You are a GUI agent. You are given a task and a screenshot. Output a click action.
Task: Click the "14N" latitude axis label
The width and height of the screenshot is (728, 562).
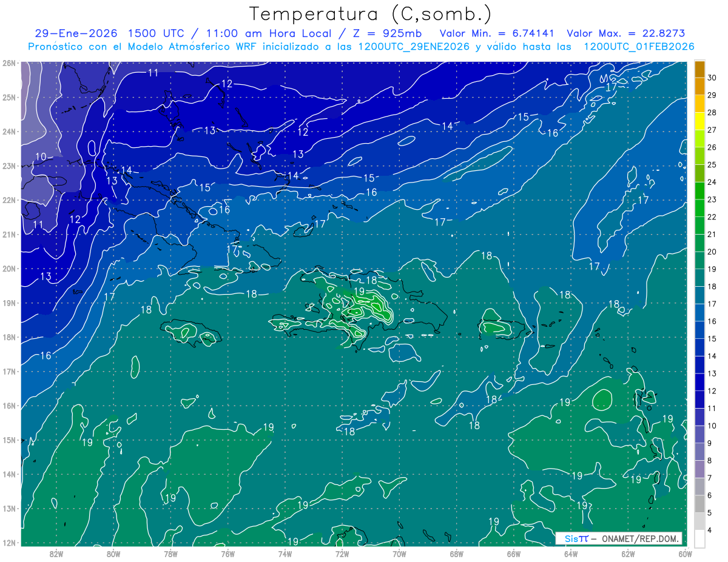coord(8,474)
